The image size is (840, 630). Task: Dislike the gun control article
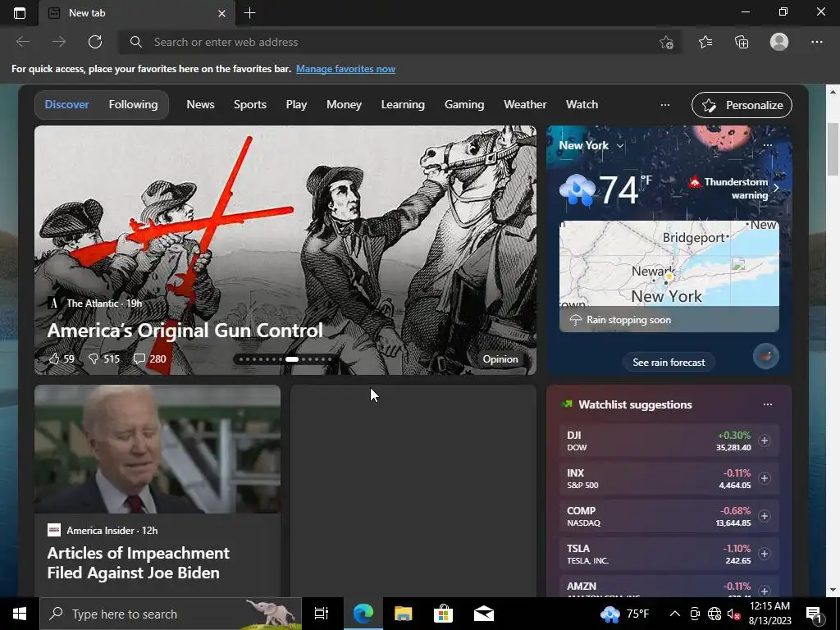coord(104,359)
